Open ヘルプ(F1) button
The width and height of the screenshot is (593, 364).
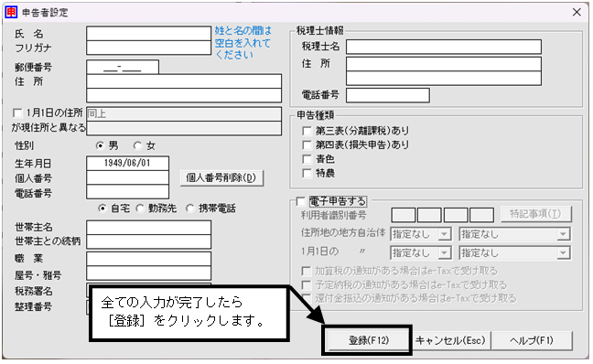tap(532, 340)
